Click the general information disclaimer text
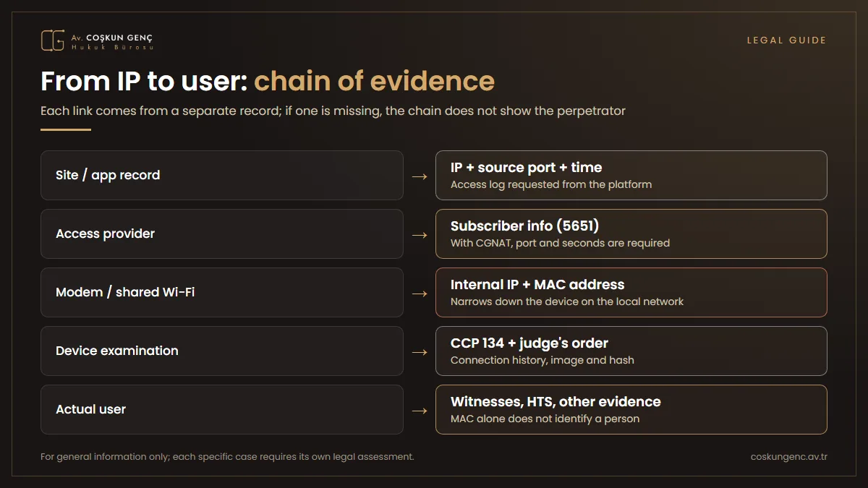The height and width of the screenshot is (488, 868). point(227,457)
